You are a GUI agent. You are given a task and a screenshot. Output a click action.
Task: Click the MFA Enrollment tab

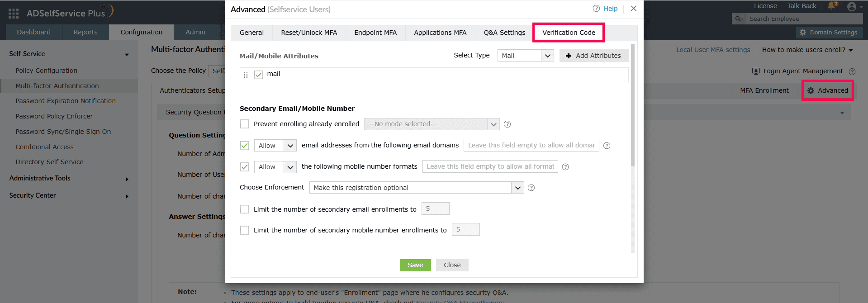coord(764,90)
